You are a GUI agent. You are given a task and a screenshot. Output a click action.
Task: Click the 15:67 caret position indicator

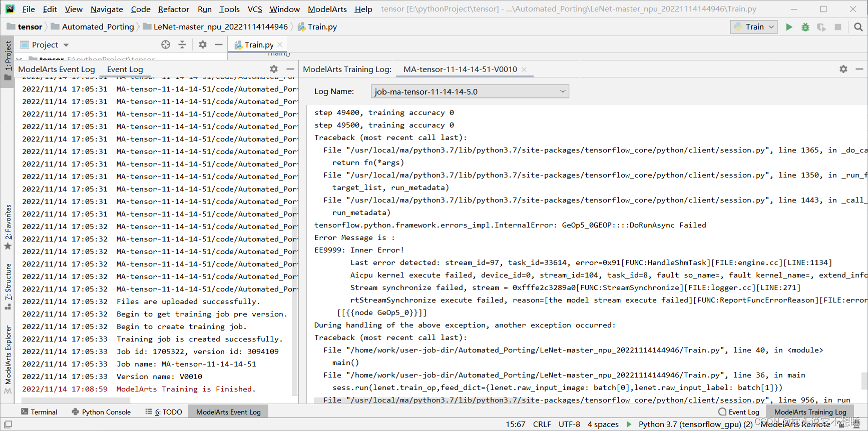pyautogui.click(x=516, y=424)
